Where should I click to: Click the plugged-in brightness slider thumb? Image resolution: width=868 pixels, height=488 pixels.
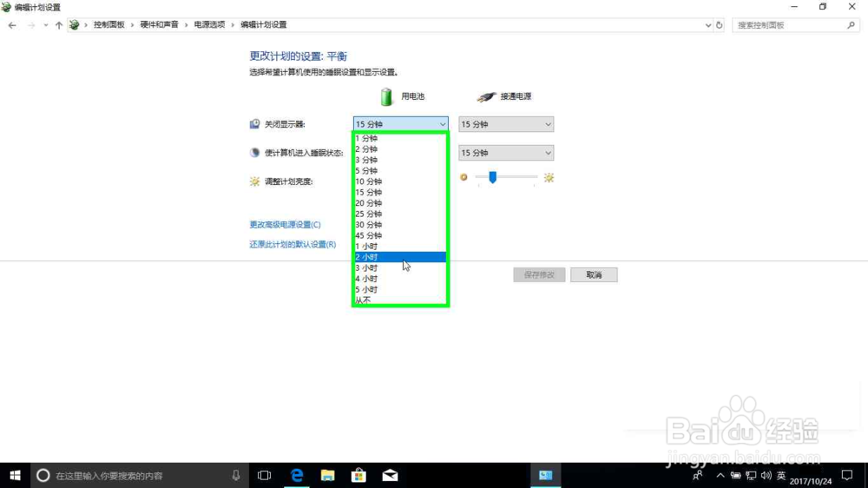pyautogui.click(x=493, y=177)
